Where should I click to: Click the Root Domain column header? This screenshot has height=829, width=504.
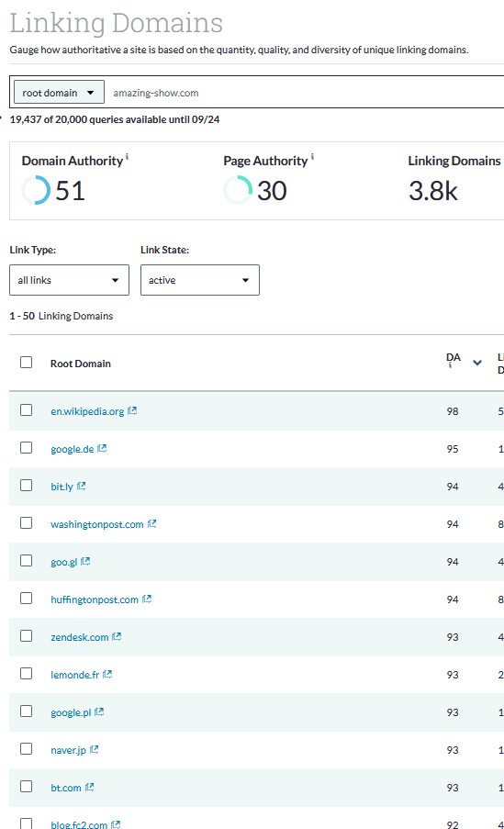click(81, 364)
